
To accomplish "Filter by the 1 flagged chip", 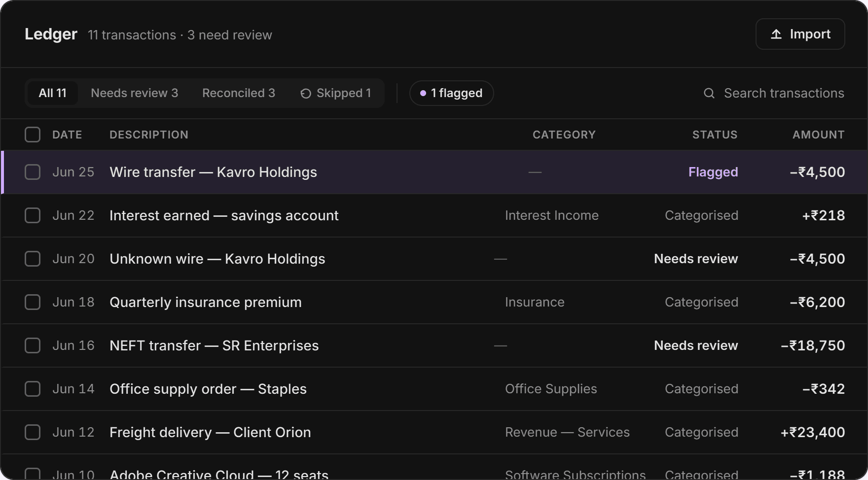I will tap(451, 93).
